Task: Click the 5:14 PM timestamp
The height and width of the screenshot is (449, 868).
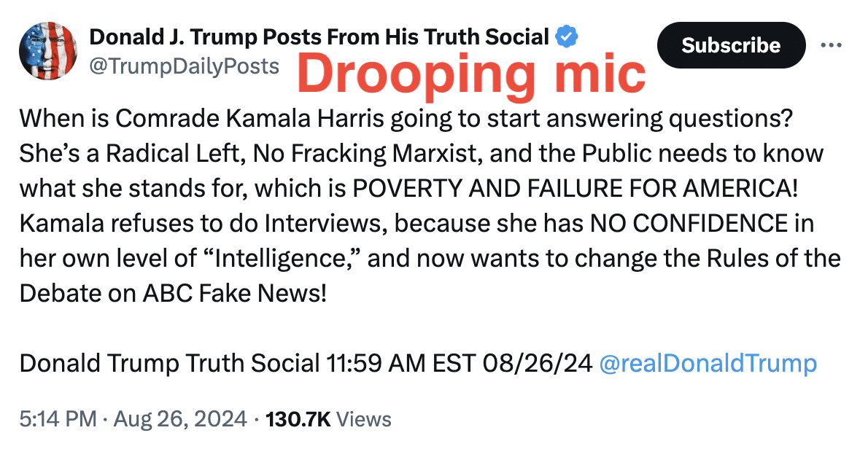Action: coord(57,419)
